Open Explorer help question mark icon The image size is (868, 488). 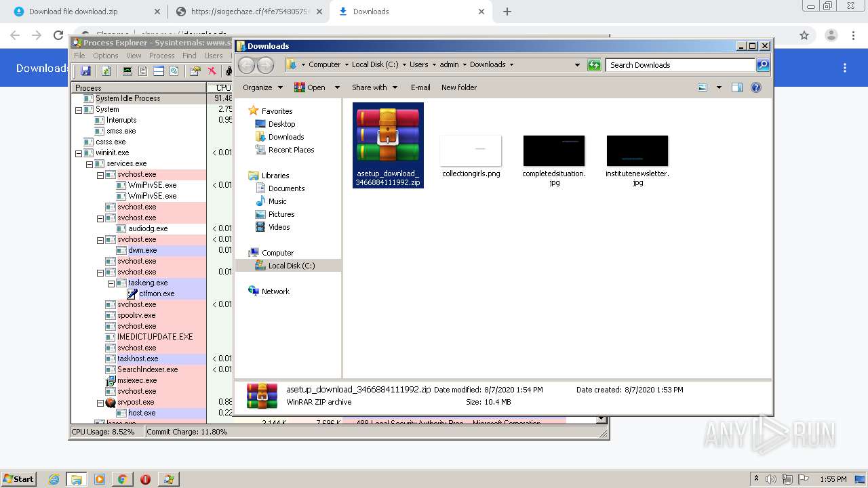(756, 87)
